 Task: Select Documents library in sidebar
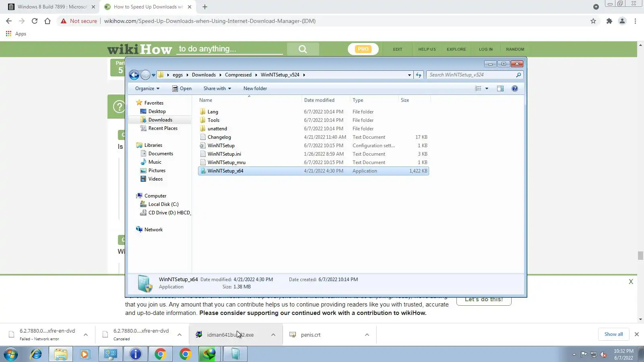161,154
